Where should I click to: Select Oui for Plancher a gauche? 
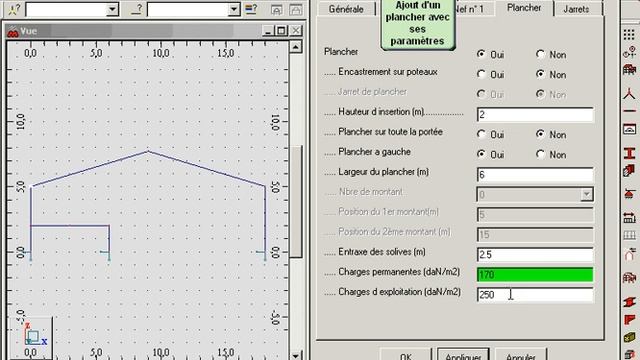(x=481, y=154)
